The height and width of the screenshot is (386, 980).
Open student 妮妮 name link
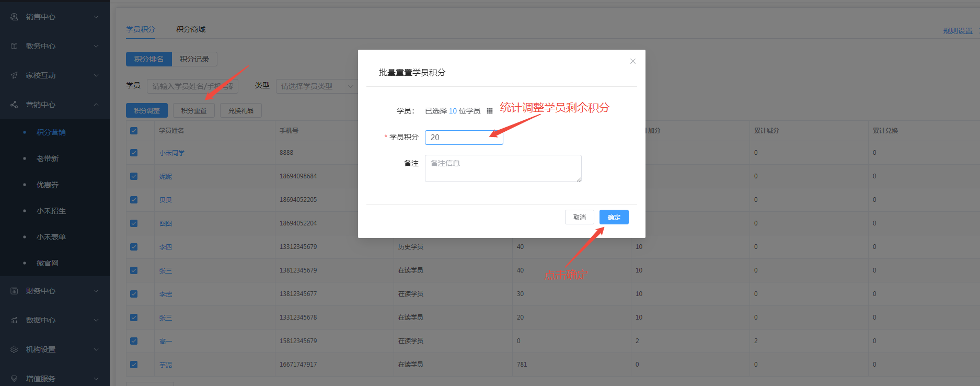pos(166,176)
